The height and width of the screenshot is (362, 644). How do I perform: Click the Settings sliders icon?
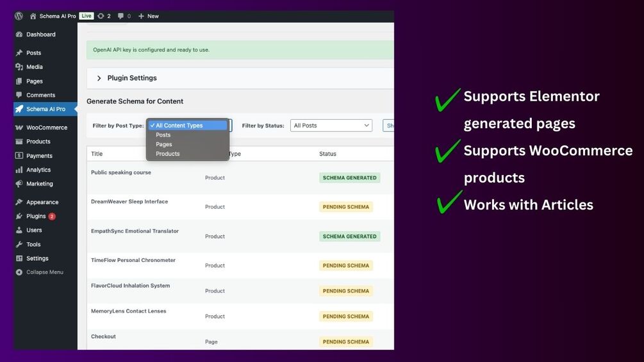coord(19,258)
